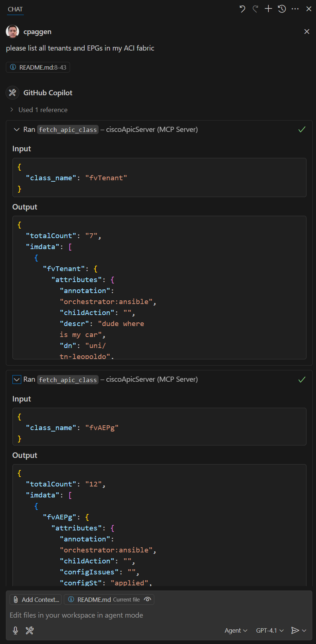Screen dimensions: 316x644
Task: Click user prompt text about tenants and EPGs
Action: click(x=80, y=48)
